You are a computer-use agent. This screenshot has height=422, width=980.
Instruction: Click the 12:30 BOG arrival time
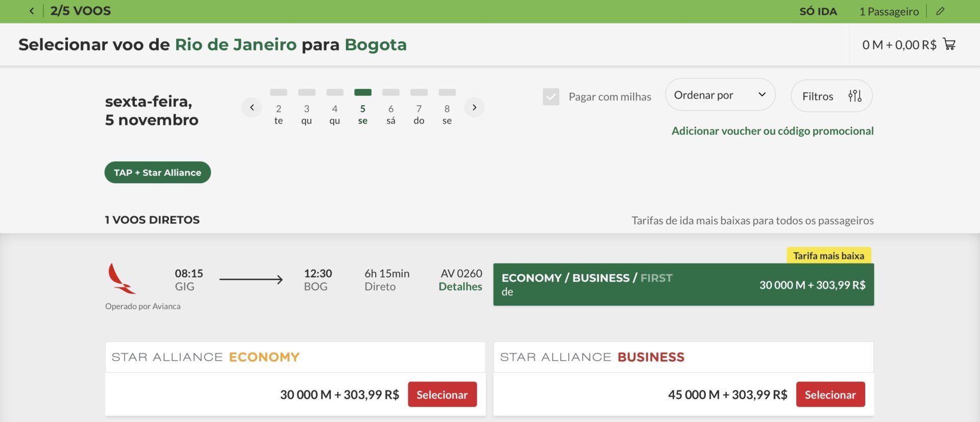click(x=317, y=279)
